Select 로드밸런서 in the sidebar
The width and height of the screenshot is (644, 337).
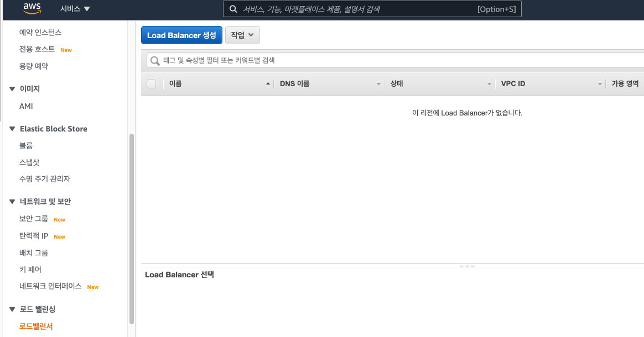36,327
